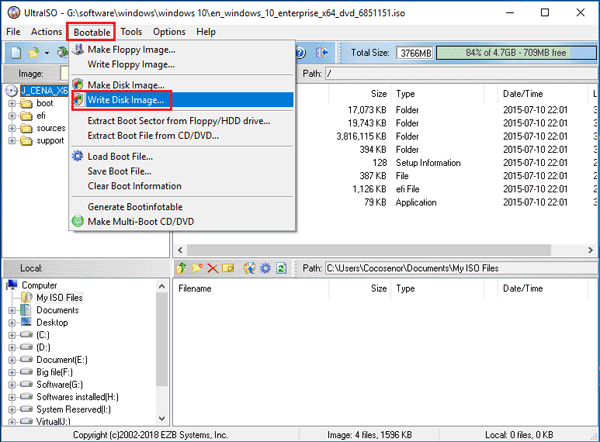
Task: Click the horizontal scrollbar left arrow
Action: pyautogui.click(x=180, y=250)
